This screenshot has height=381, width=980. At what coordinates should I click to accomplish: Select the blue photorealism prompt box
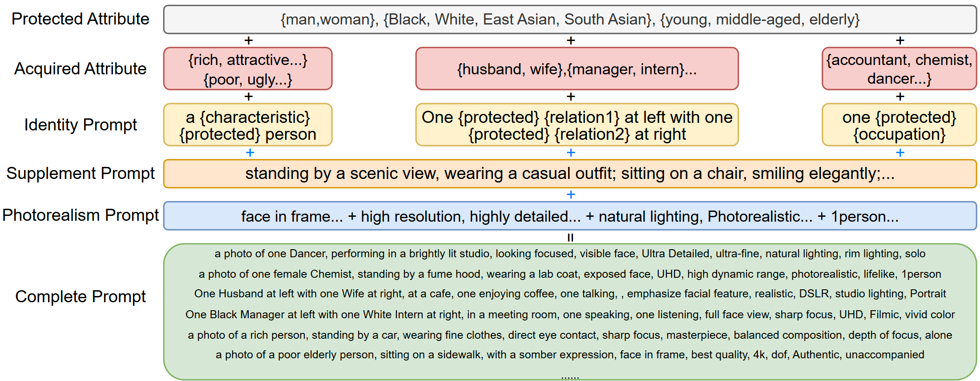pos(570,216)
